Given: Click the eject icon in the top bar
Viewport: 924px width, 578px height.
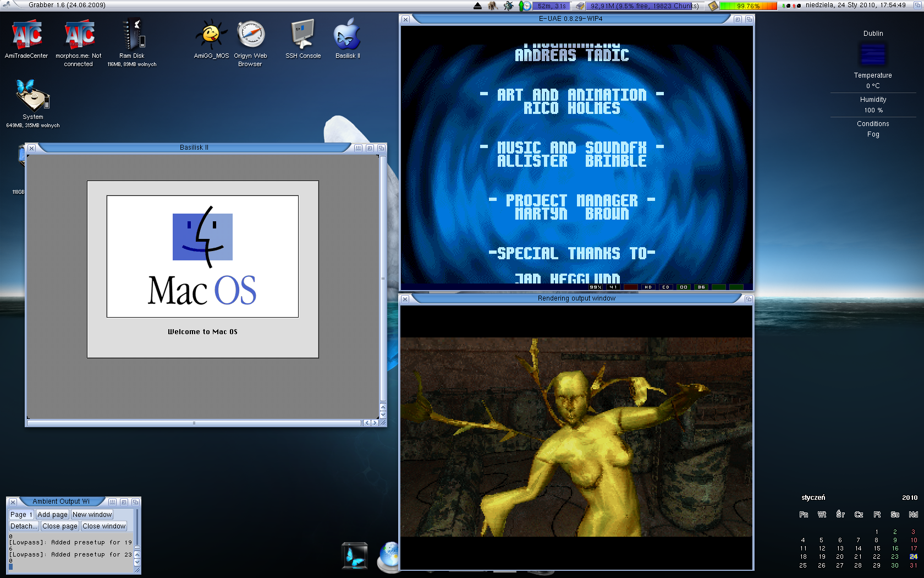Looking at the screenshot, I should (477, 6).
